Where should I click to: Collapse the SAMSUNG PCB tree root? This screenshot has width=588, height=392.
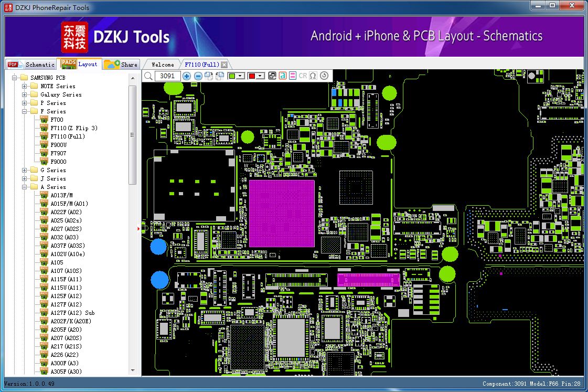tap(14, 78)
